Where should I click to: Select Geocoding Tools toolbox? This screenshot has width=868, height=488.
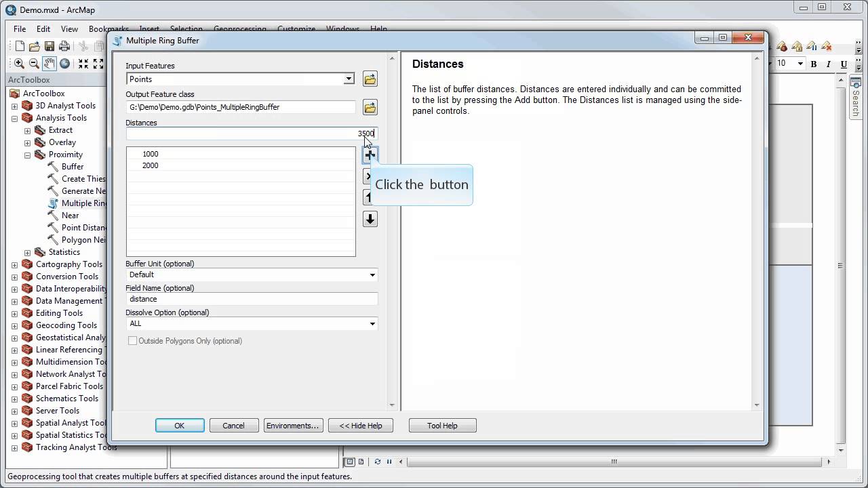pyautogui.click(x=66, y=325)
